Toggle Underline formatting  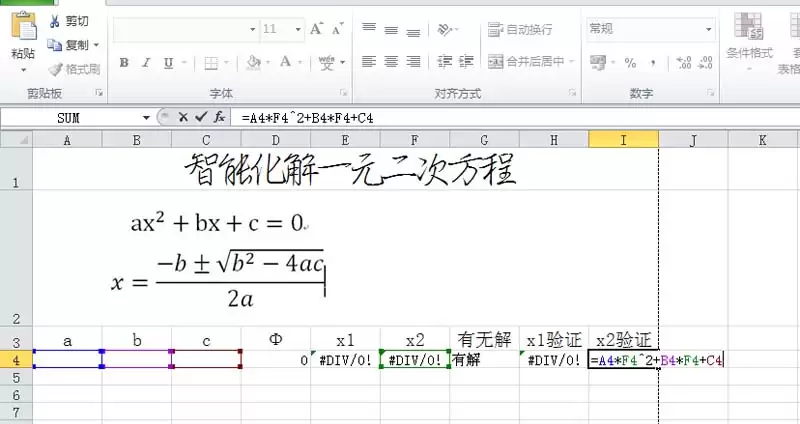tap(168, 63)
